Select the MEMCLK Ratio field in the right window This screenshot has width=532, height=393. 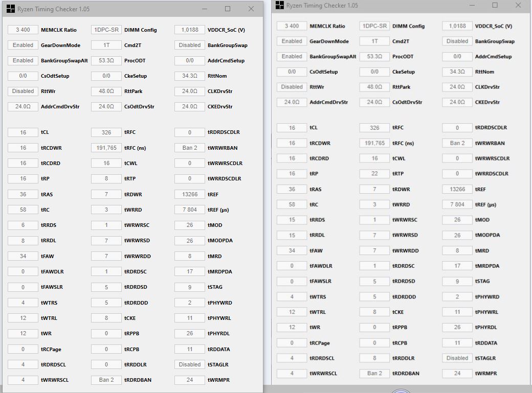pyautogui.click(x=292, y=26)
